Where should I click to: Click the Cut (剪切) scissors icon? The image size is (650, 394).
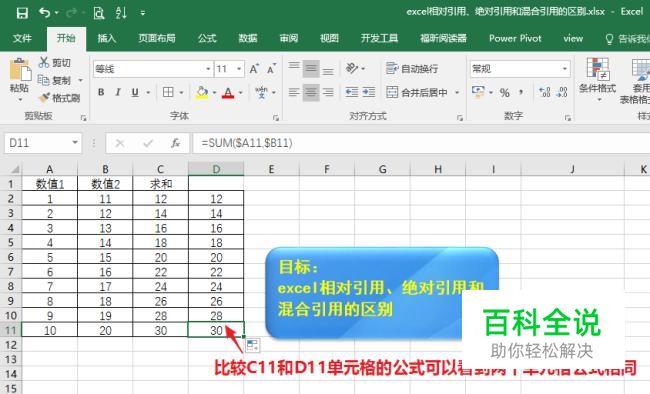pos(44,63)
